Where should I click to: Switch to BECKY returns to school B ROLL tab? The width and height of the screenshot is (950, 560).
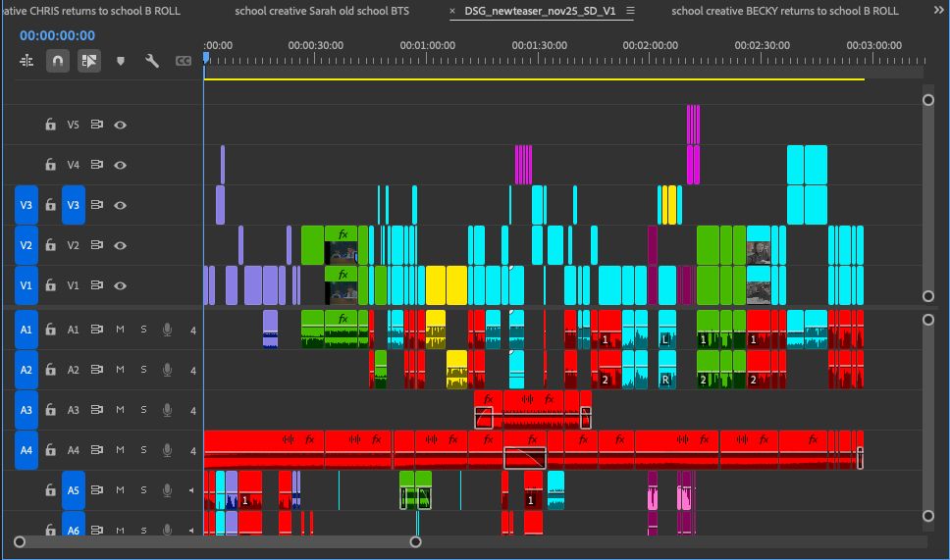click(784, 11)
